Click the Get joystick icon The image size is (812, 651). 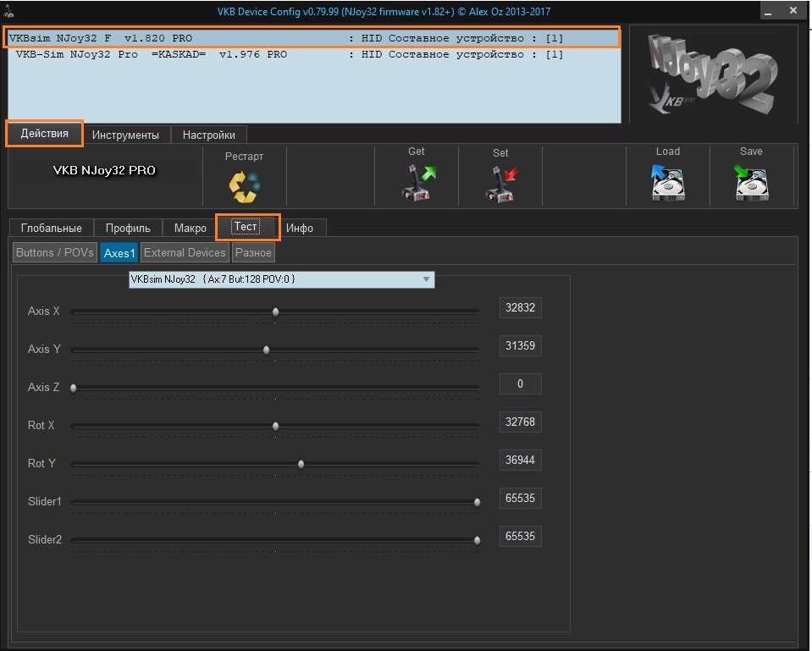(417, 183)
